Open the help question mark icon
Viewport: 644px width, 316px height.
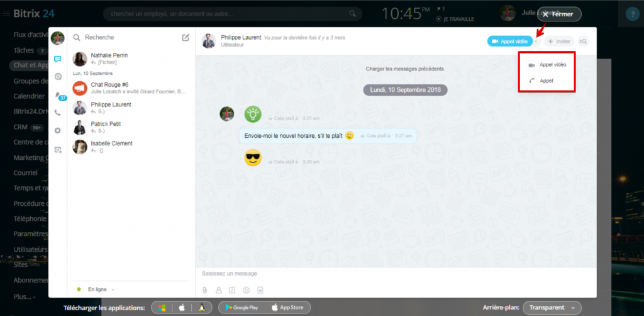pos(633,14)
